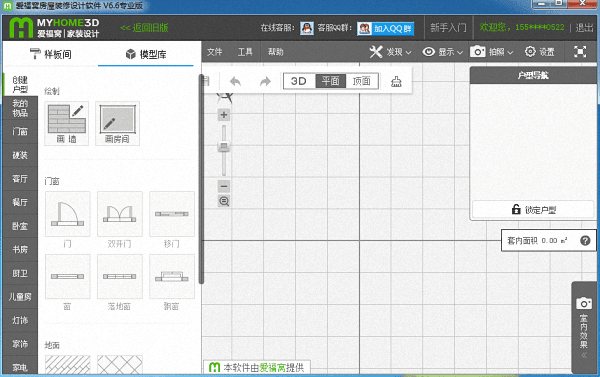The height and width of the screenshot is (377, 600).
Task: Switch to 3D view mode
Action: (x=299, y=81)
